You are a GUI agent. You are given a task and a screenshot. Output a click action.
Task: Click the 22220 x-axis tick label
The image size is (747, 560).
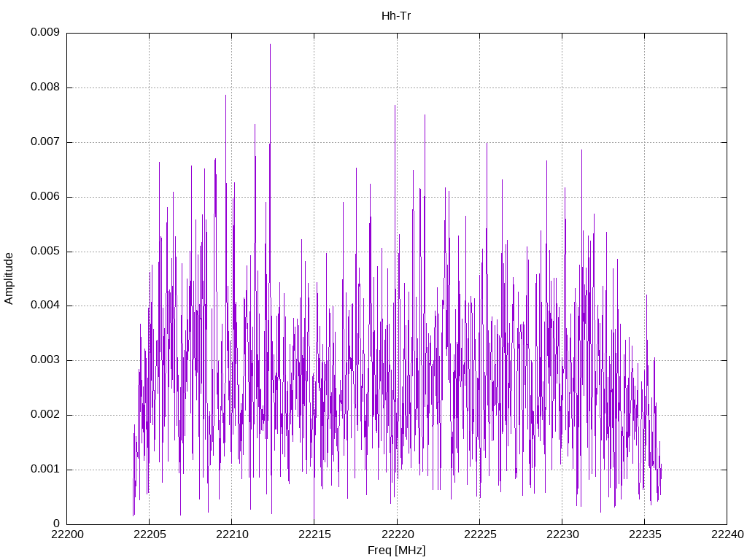click(x=397, y=534)
